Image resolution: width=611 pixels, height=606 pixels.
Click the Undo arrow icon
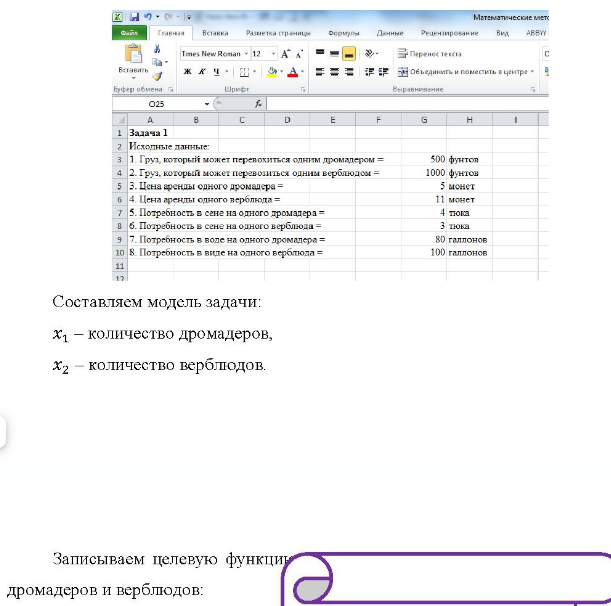coord(148,17)
